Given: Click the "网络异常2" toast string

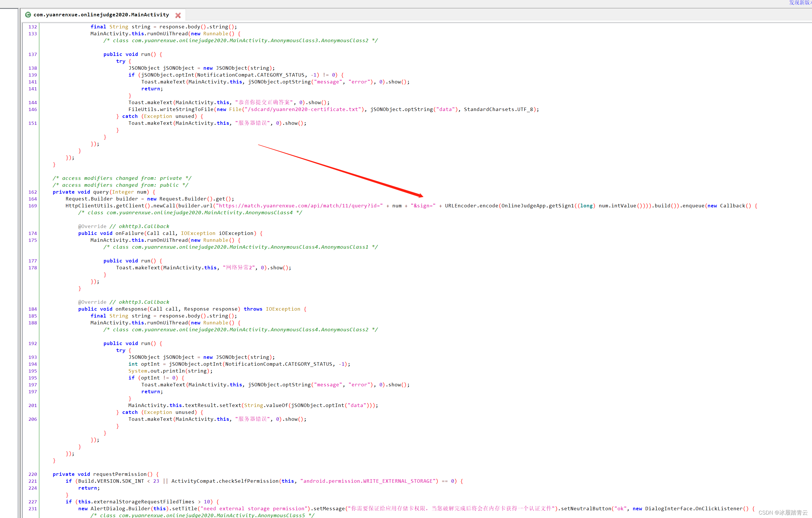Looking at the screenshot, I should (240, 268).
